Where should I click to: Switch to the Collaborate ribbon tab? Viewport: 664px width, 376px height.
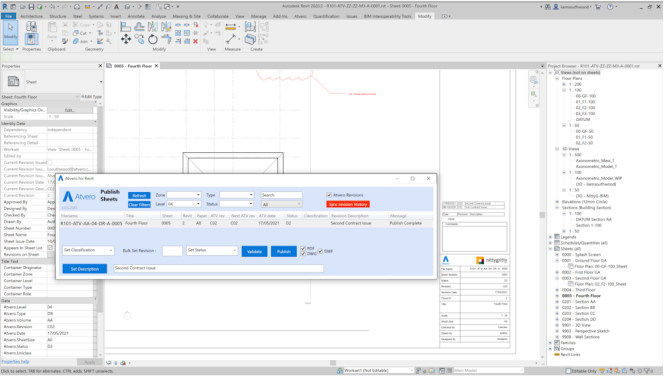pos(218,16)
